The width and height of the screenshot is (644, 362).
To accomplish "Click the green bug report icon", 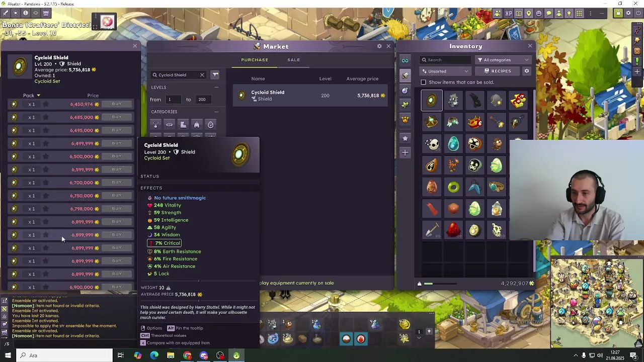I will 618,14.
